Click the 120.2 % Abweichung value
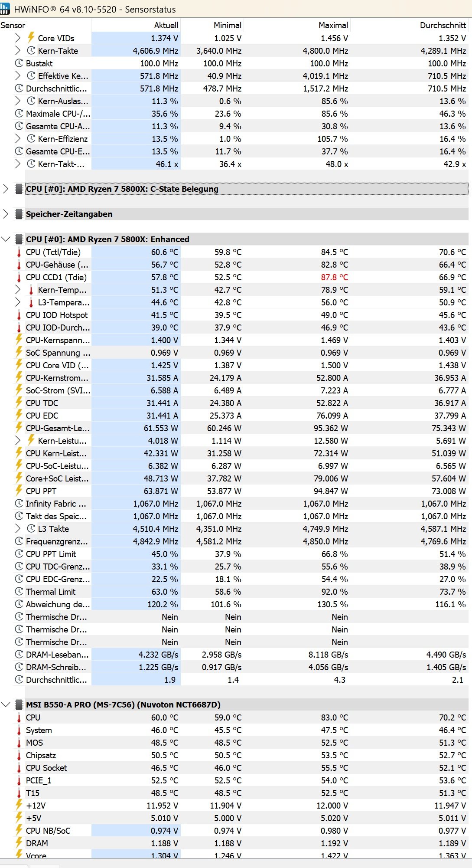 (163, 604)
